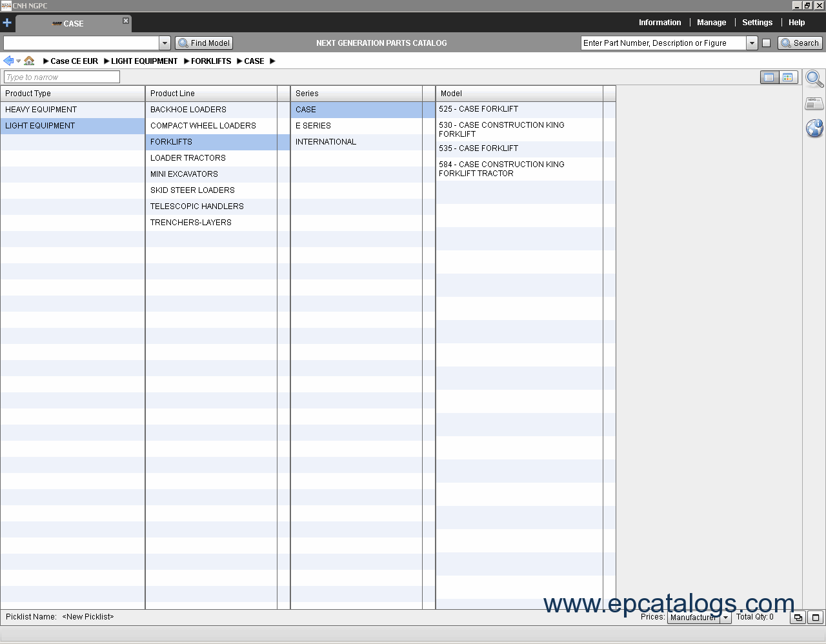Select LIGHT EQUIPMENT product type
826x644 pixels.
pyautogui.click(x=73, y=126)
